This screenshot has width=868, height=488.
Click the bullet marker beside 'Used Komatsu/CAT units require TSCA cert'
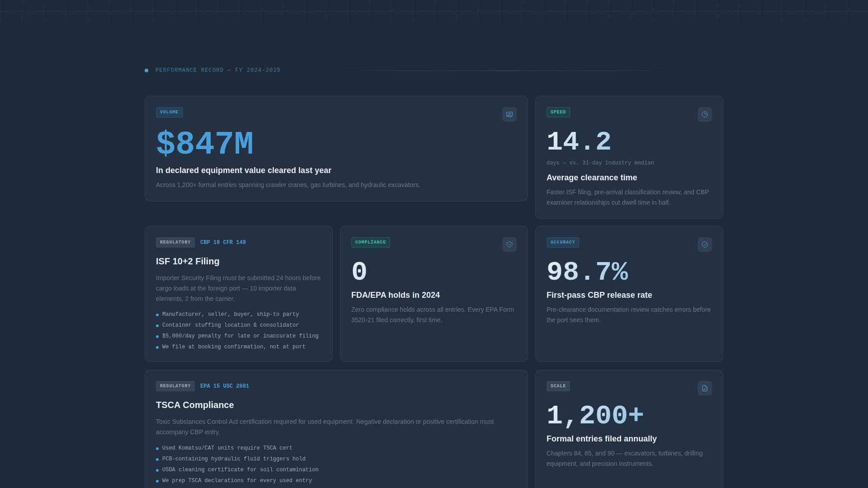coord(157,448)
